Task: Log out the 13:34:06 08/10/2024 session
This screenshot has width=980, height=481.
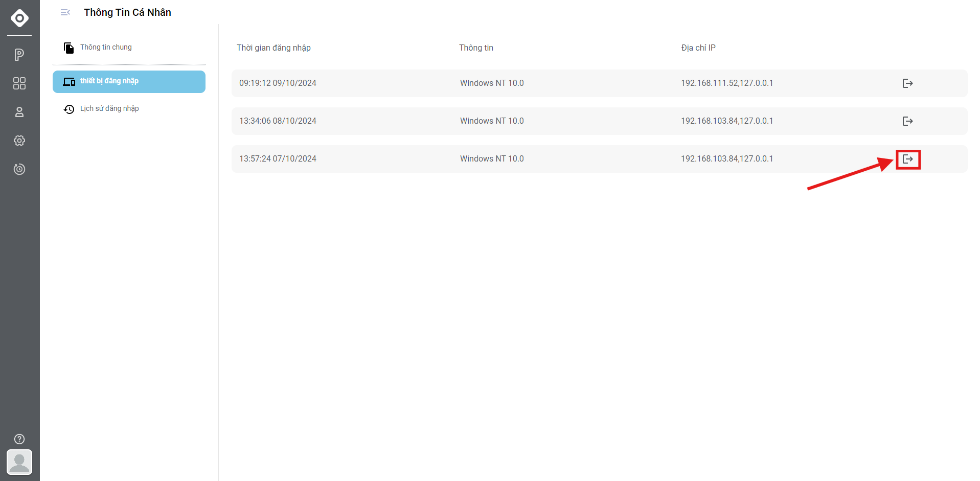Action: point(908,121)
